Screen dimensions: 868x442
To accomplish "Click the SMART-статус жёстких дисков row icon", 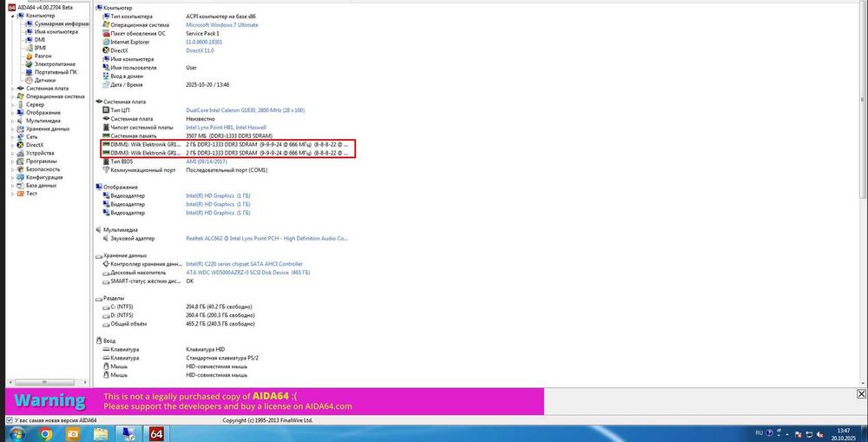I will pos(106,281).
